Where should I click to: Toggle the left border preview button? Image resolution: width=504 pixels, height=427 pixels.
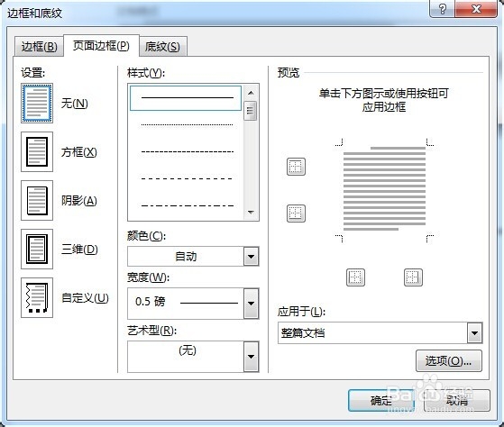point(355,277)
